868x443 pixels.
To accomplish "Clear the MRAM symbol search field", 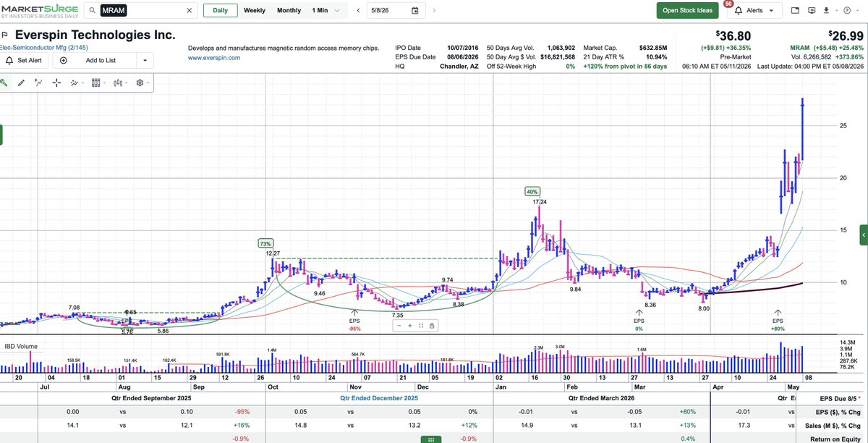I will pos(190,11).
